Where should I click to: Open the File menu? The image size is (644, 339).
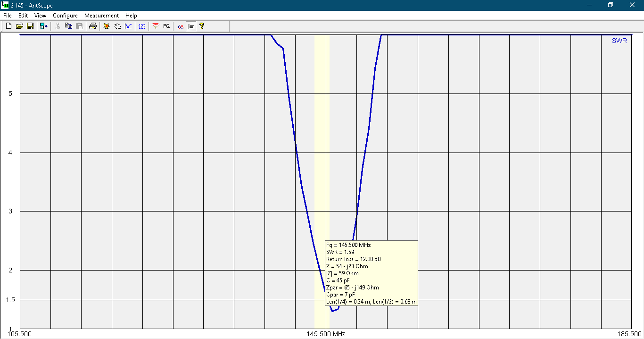(x=7, y=16)
